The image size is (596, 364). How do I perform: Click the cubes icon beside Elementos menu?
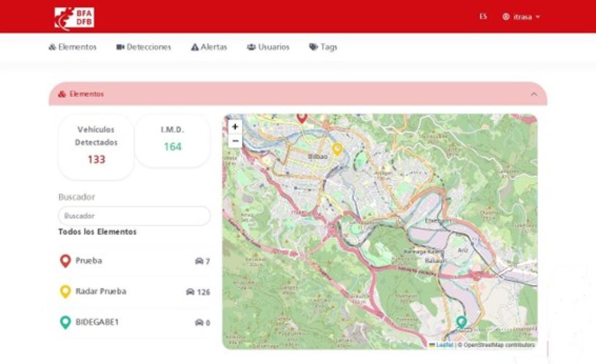pos(52,47)
